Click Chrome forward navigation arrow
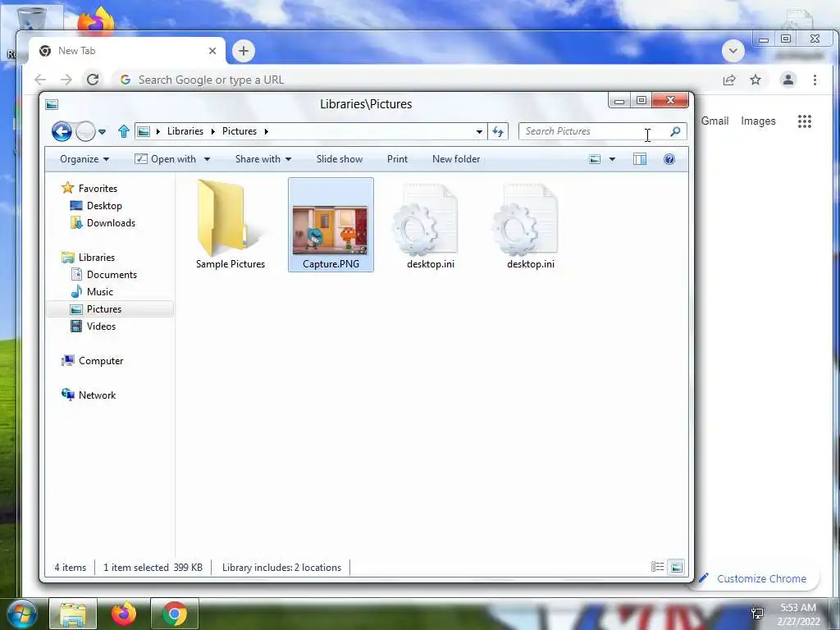840x630 pixels. [66, 80]
